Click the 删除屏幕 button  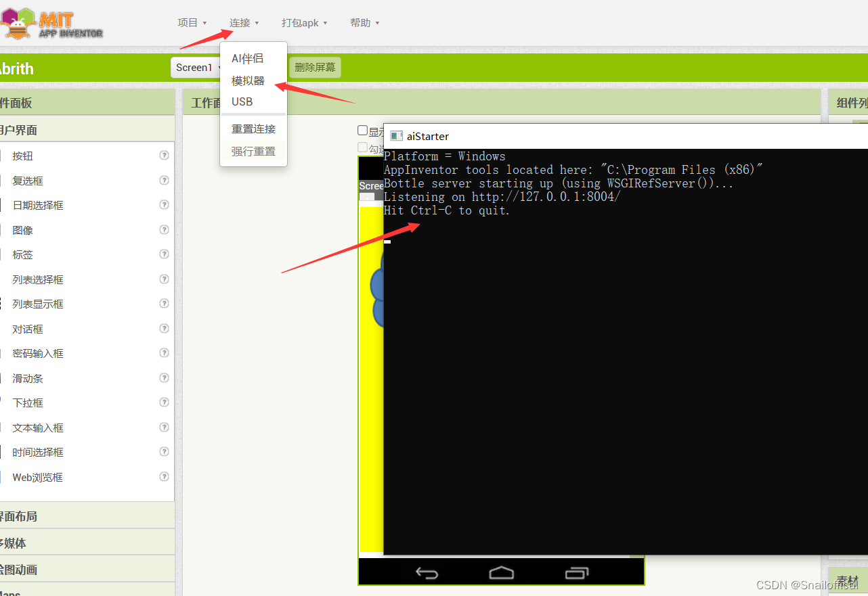[315, 67]
